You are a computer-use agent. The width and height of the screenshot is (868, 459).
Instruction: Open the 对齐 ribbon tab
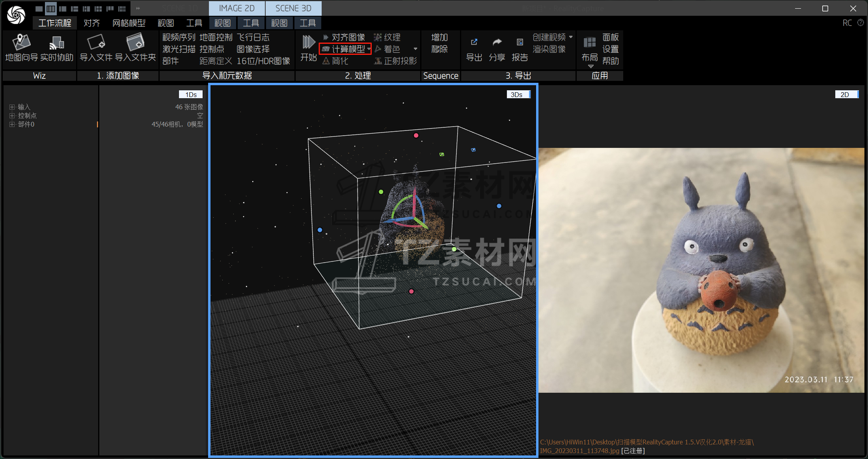(92, 23)
